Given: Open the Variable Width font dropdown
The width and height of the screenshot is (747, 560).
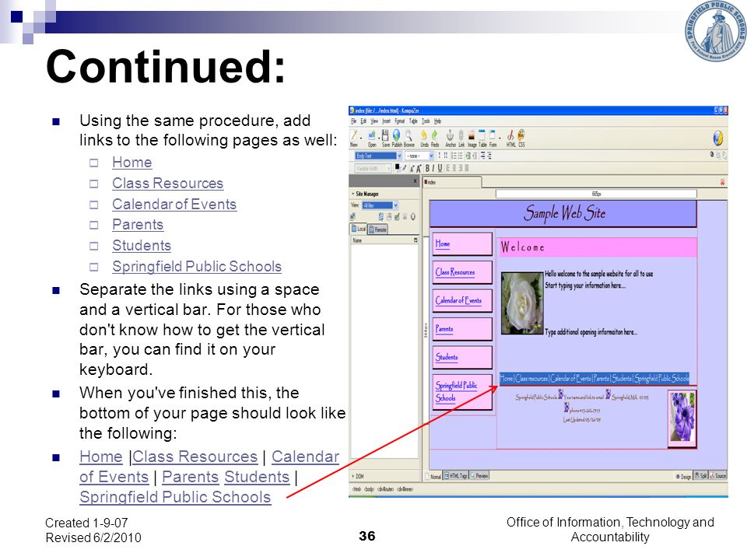Looking at the screenshot, I should click(373, 168).
